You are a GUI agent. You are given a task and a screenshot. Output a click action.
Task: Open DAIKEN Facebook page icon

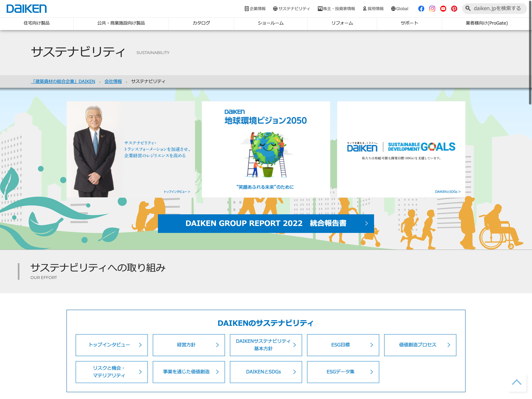coord(421,9)
